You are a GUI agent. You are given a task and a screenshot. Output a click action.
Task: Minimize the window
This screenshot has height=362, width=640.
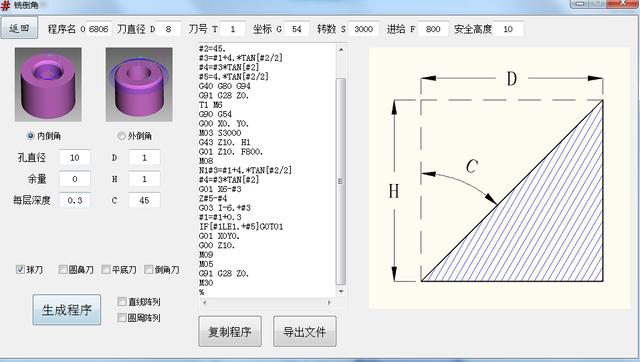[579, 3]
